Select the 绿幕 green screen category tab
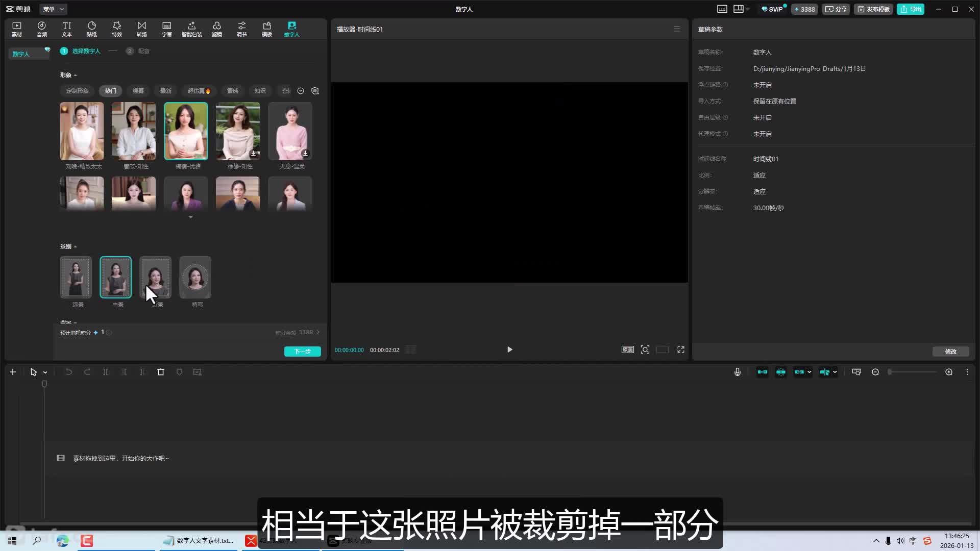The height and width of the screenshot is (551, 980). (138, 91)
